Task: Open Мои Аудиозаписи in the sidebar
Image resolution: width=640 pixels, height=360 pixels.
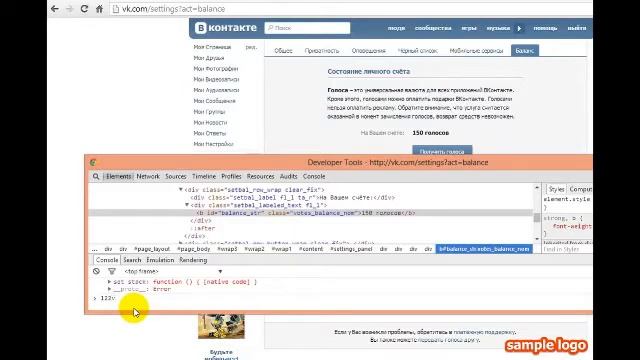Action: tap(216, 90)
